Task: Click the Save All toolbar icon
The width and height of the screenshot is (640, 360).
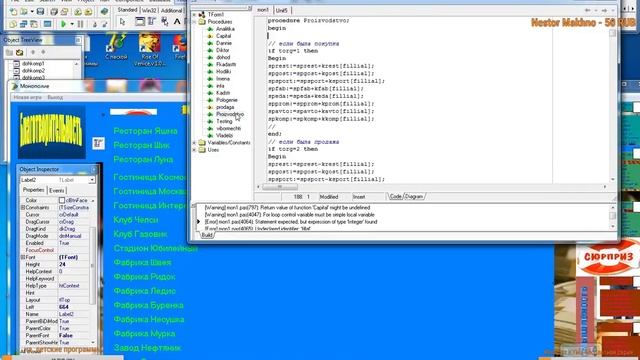Action: (x=54, y=11)
